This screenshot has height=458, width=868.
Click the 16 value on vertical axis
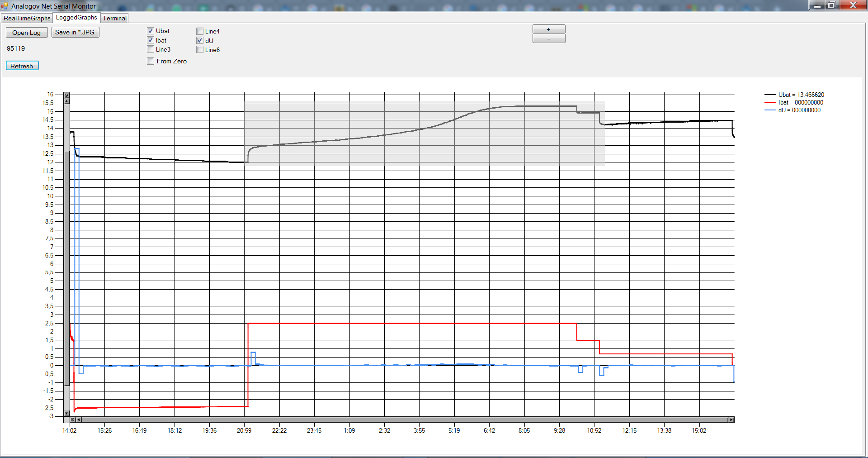tap(50, 94)
